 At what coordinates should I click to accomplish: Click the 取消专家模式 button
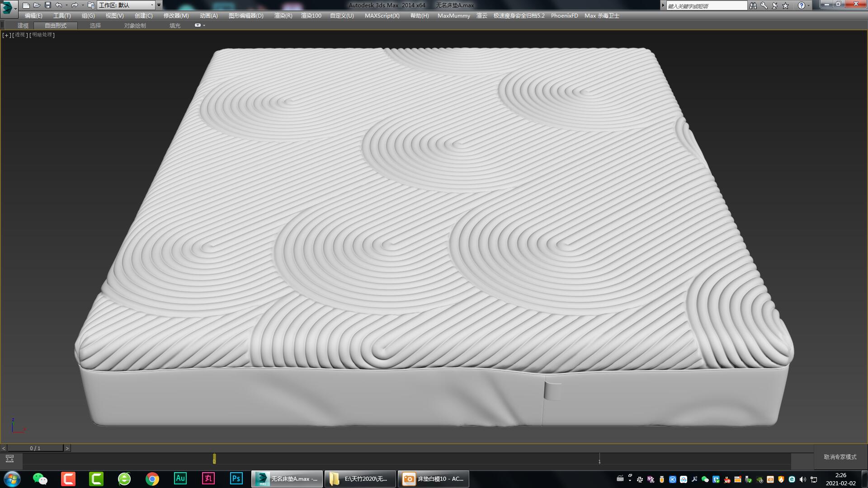point(839,457)
